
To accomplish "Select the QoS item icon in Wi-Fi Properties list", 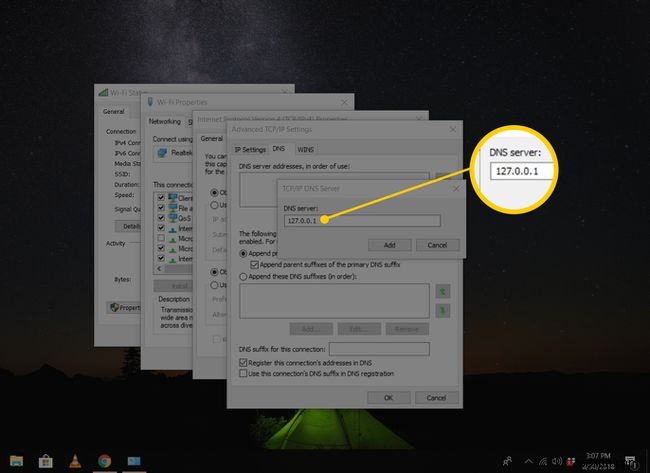I will point(173,218).
